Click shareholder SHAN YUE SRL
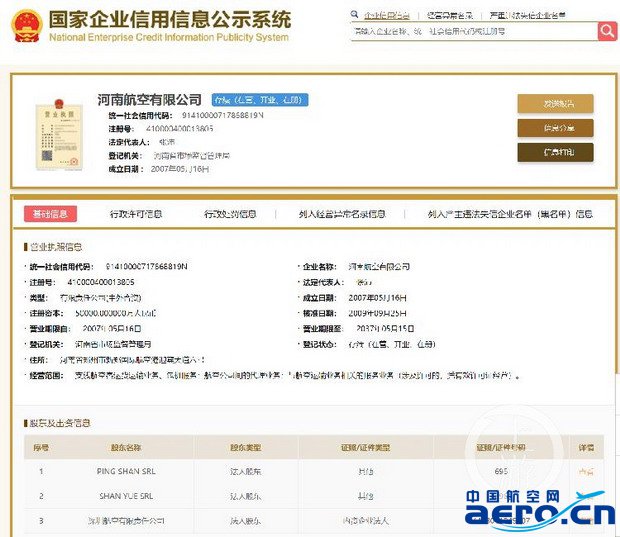Image resolution: width=620 pixels, height=537 pixels. coord(126,496)
